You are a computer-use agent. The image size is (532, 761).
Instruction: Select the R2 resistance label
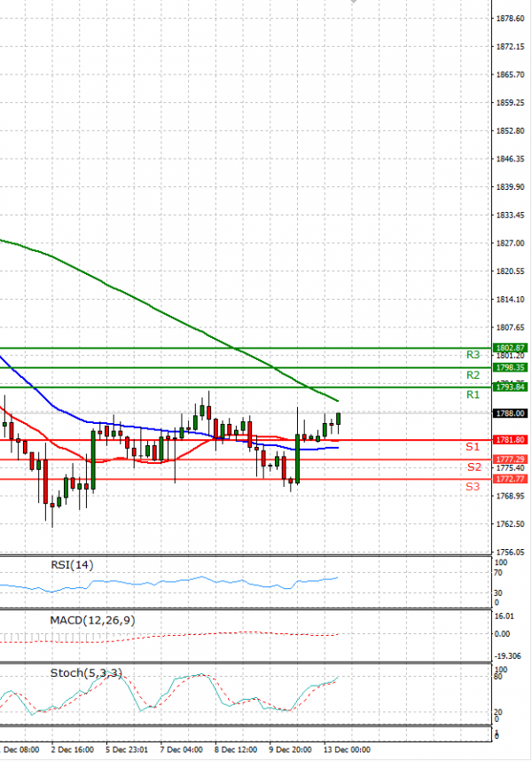(473, 374)
